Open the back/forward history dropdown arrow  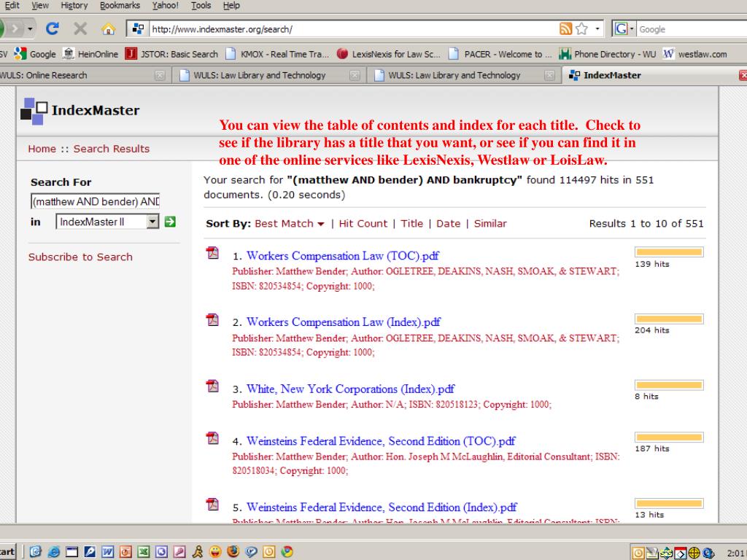(x=29, y=29)
